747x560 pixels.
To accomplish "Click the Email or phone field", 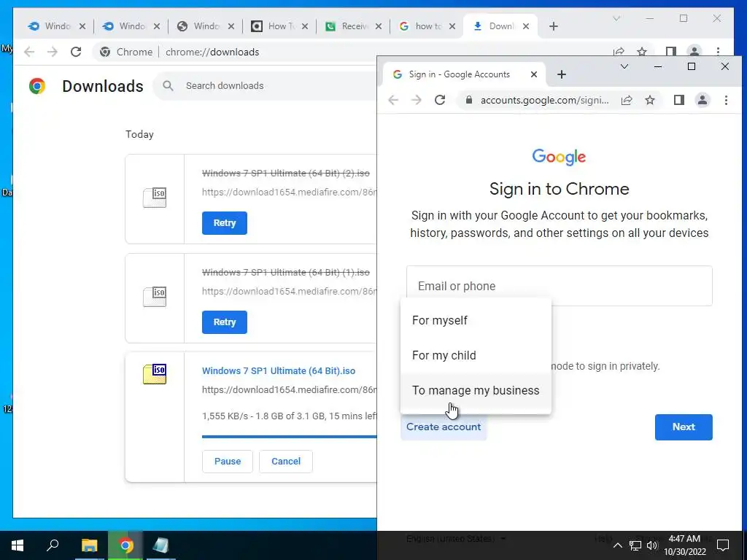I will tap(560, 286).
